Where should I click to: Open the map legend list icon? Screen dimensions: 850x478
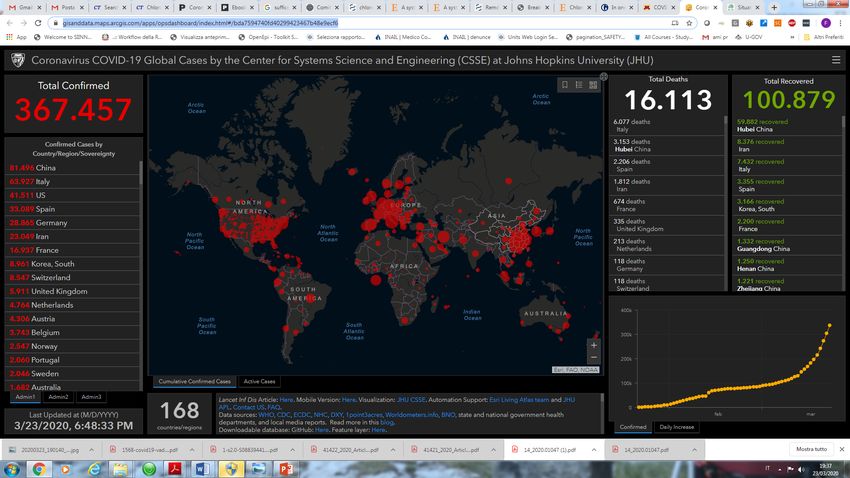point(579,85)
